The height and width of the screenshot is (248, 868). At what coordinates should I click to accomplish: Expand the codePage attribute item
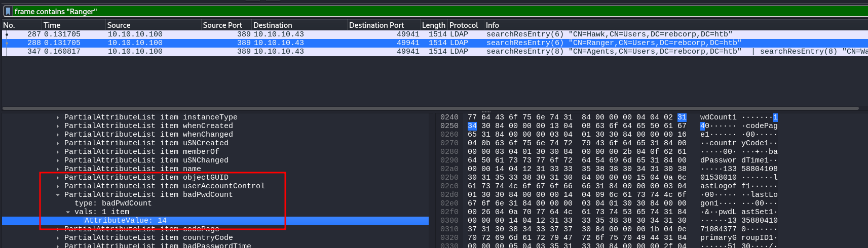pos(58,229)
